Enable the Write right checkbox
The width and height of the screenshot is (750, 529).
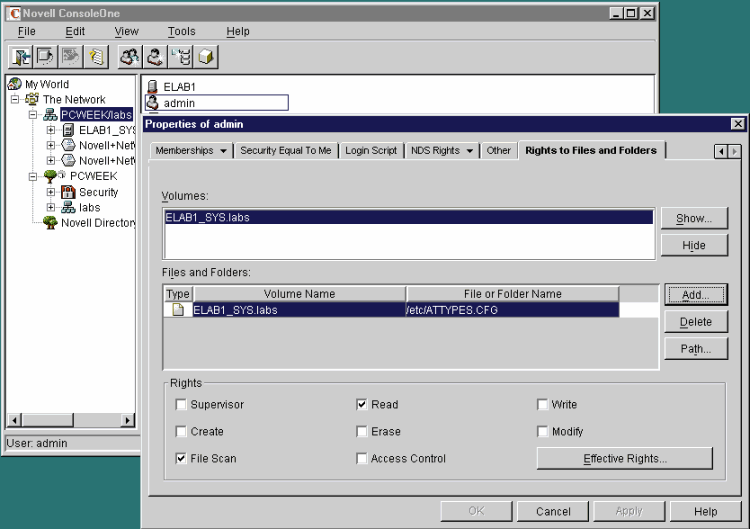coord(542,405)
